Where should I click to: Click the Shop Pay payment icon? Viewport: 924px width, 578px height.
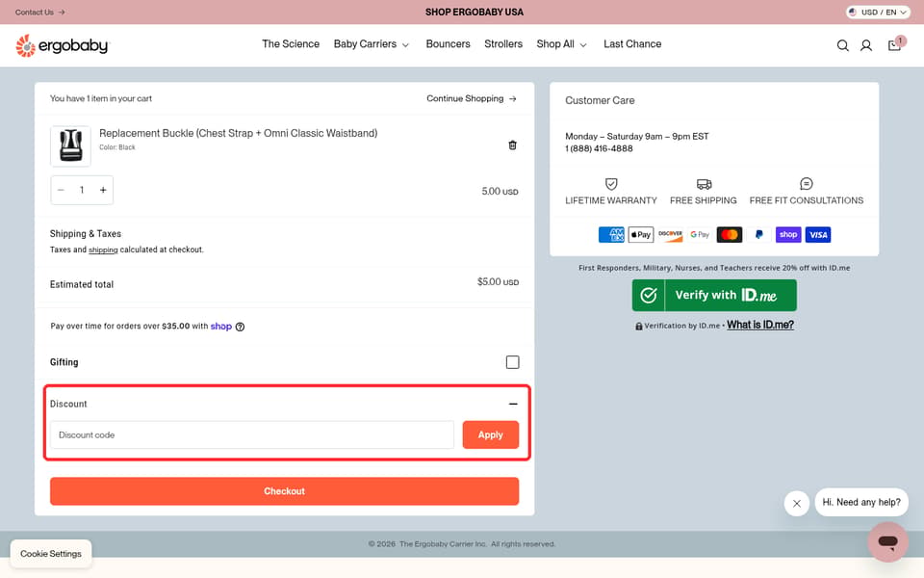pos(788,235)
